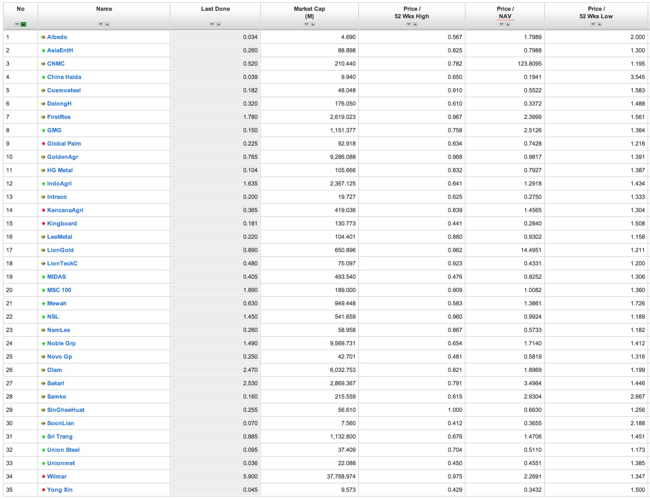The image size is (650, 499).
Task: Click Noble Grp's market cap 9,569.731
Action: coord(343,343)
